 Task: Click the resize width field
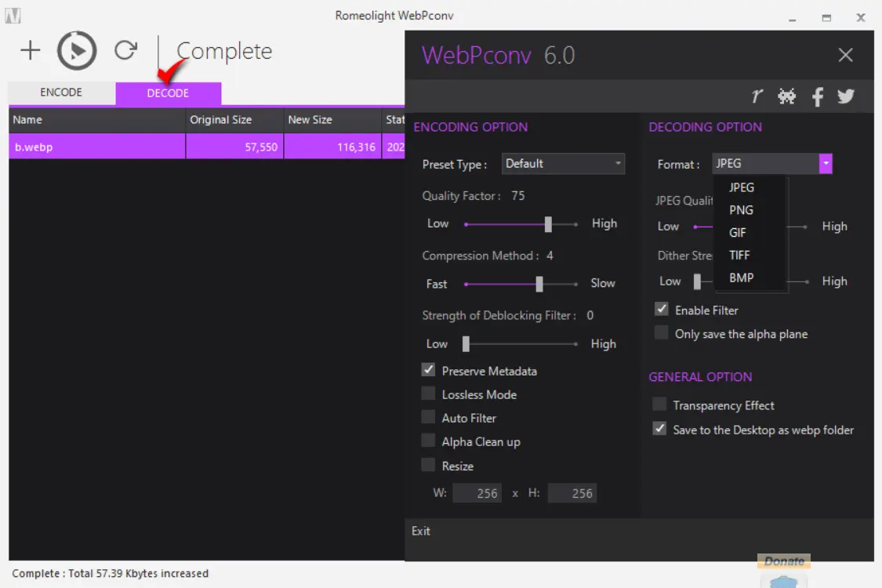(477, 493)
